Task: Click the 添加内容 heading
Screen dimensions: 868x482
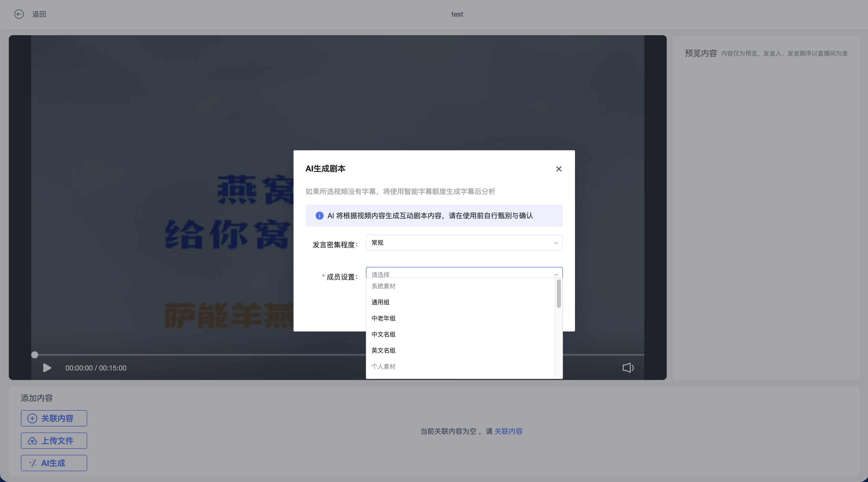Action: point(37,398)
